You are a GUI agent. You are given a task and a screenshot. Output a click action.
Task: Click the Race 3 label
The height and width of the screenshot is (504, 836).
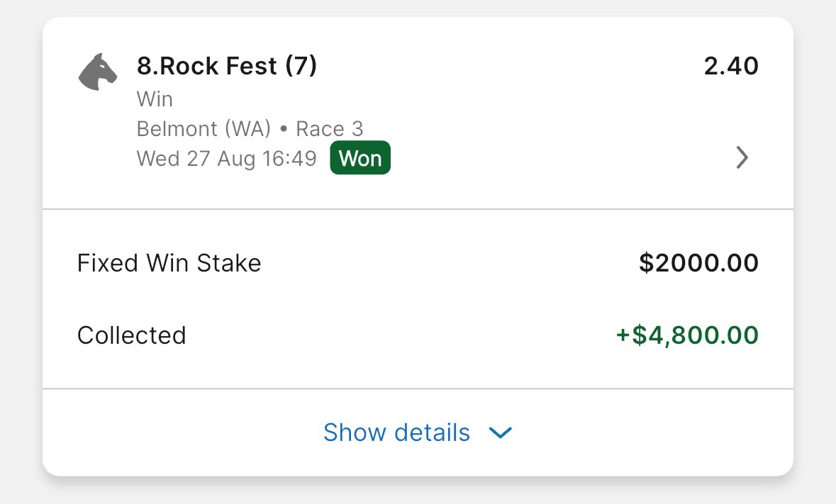point(330,129)
